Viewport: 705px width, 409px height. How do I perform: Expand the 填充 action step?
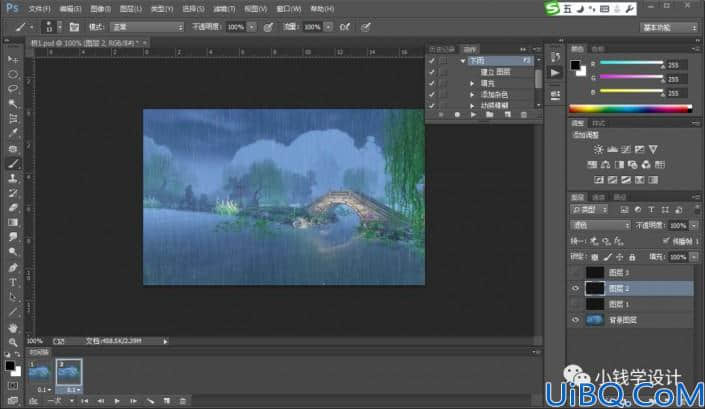[472, 83]
